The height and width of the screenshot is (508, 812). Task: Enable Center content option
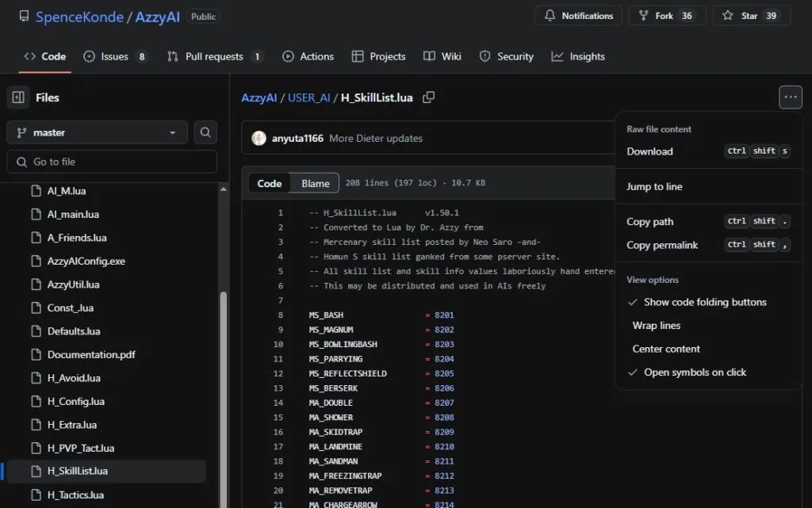click(708, 349)
